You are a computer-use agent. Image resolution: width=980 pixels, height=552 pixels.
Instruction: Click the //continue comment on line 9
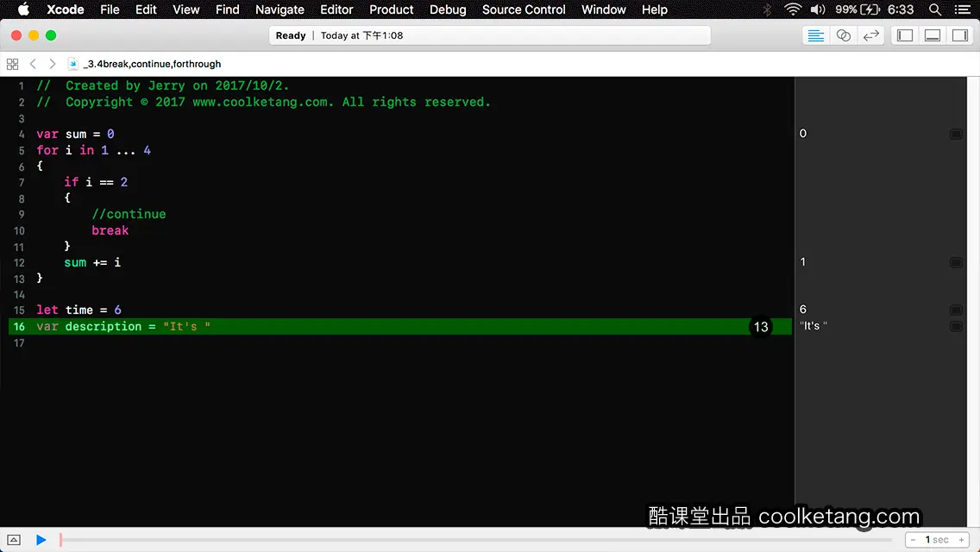[x=129, y=214]
